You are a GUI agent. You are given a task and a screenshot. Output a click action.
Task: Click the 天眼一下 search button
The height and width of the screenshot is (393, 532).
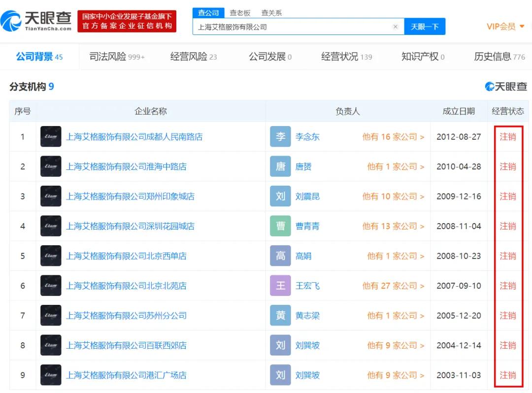tap(425, 27)
